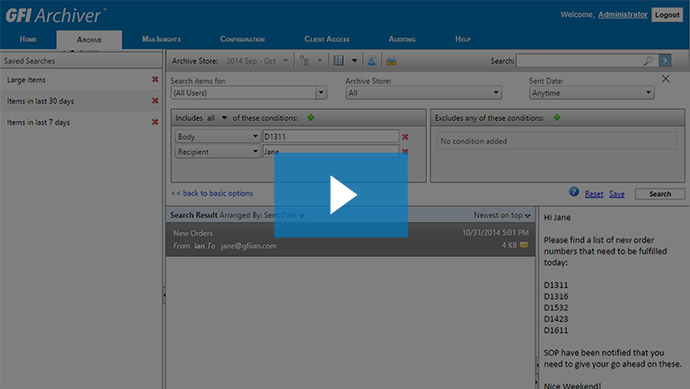This screenshot has height=389, width=690.
Task: Delete the Large items saved search
Action: pyautogui.click(x=155, y=79)
